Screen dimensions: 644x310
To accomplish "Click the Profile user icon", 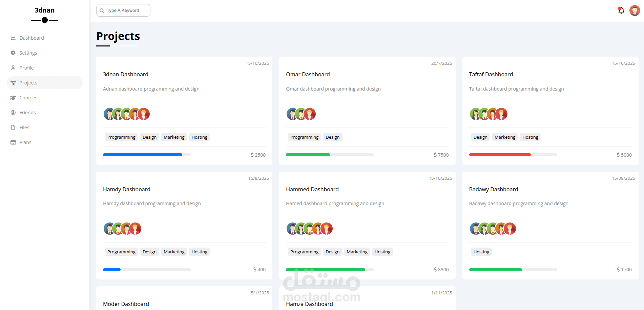I will coord(13,68).
